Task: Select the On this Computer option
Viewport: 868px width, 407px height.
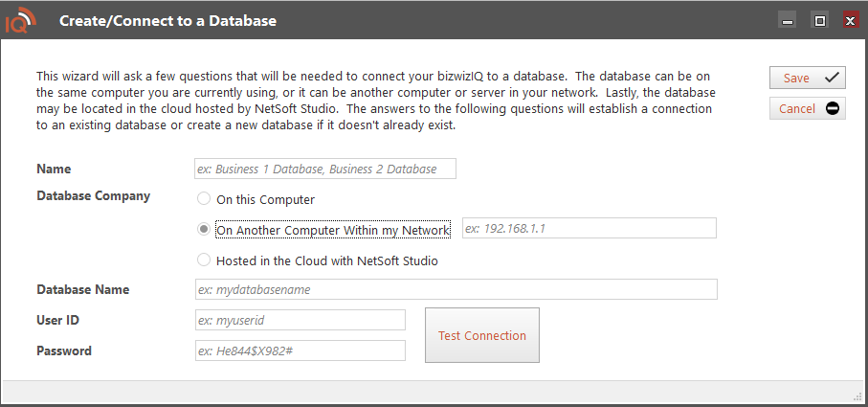Action: [203, 199]
